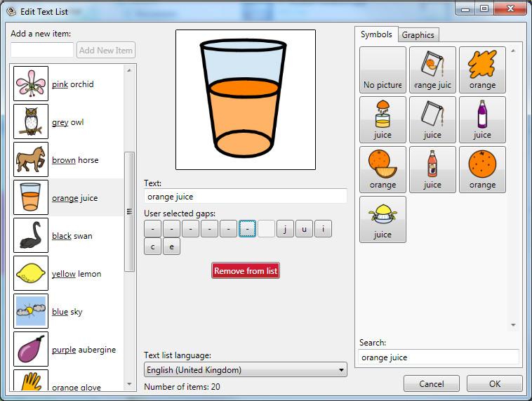Image resolution: width=532 pixels, height=401 pixels.
Task: Open the Symbols tab
Action: point(376,34)
